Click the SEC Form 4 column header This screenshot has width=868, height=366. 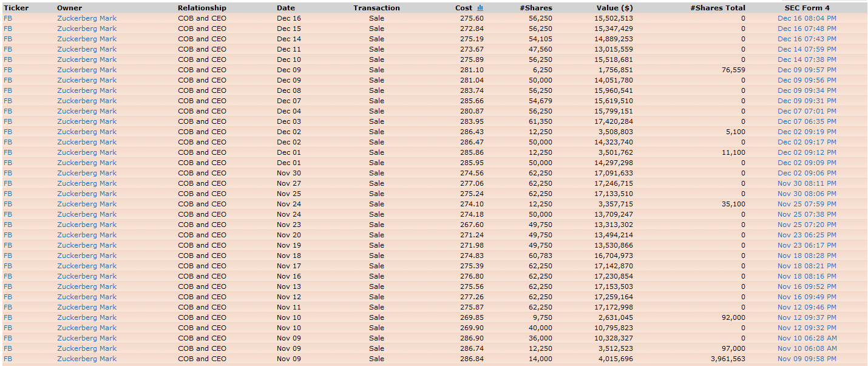807,8
